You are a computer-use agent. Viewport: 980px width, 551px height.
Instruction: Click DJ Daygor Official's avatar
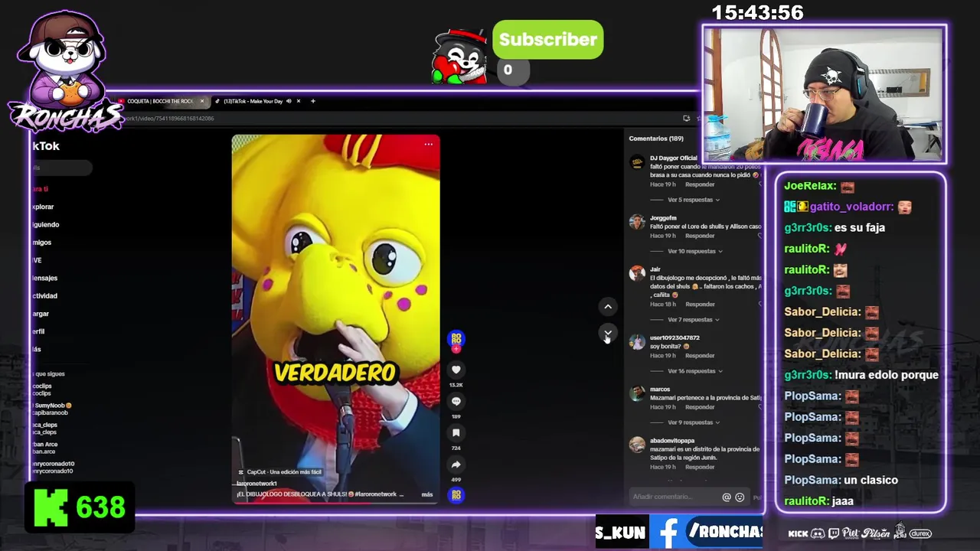coord(637,162)
